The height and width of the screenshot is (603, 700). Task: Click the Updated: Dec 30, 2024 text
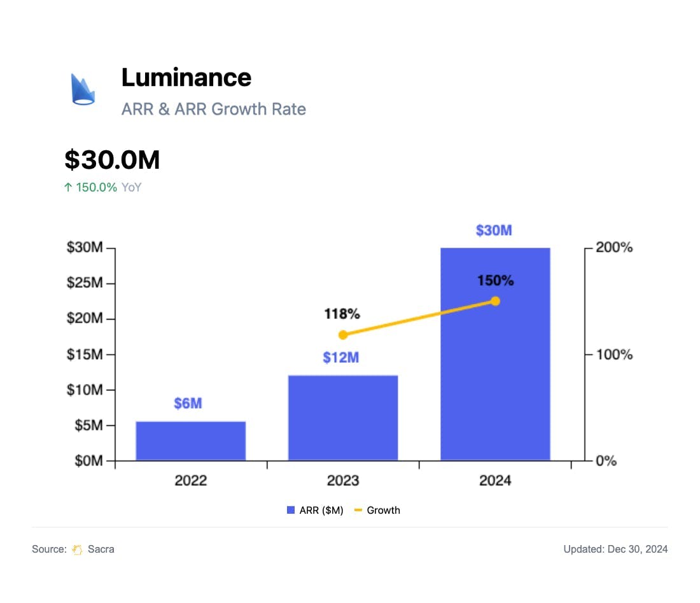[615, 549]
